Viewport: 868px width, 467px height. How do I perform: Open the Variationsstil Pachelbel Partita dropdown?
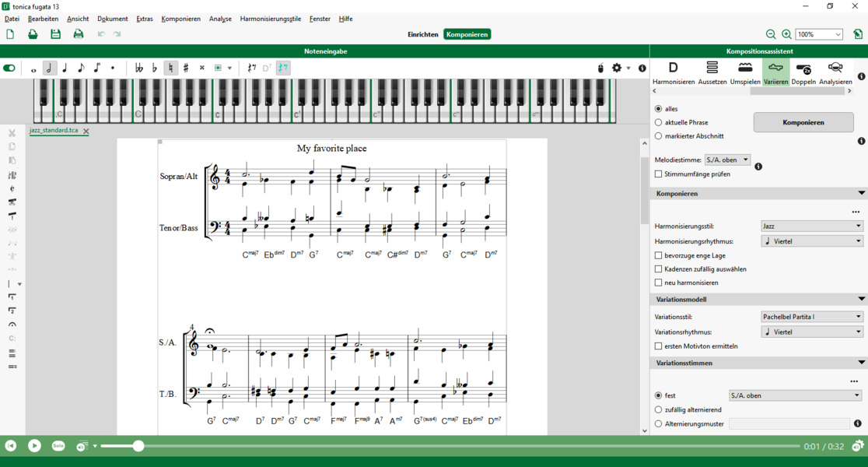click(x=811, y=317)
